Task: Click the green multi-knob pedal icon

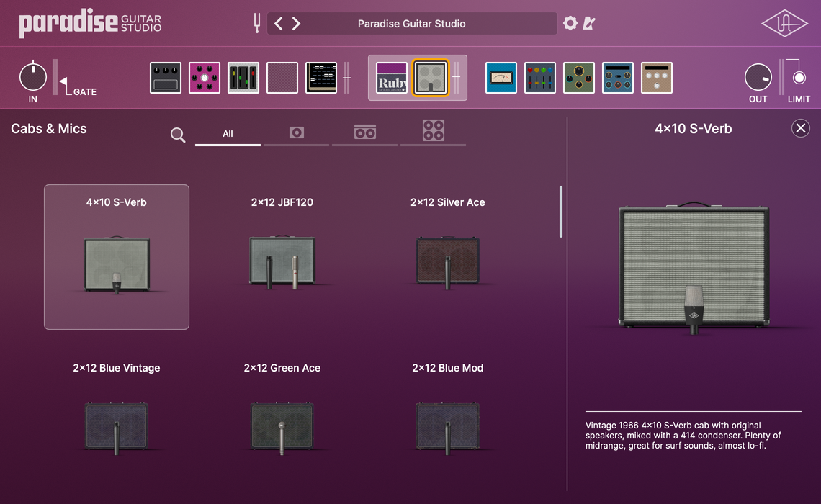Action: tap(579, 77)
